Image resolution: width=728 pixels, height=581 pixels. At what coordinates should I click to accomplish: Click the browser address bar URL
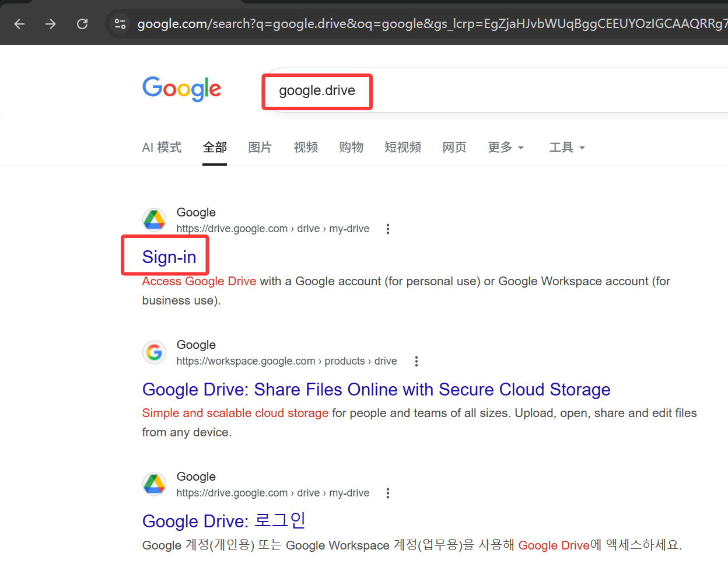point(432,24)
